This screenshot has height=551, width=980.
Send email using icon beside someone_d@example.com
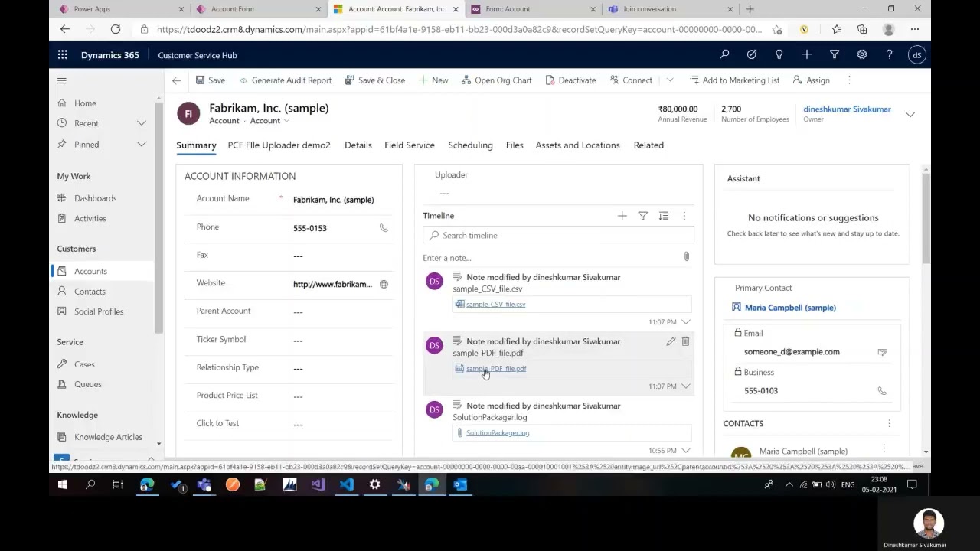point(882,352)
